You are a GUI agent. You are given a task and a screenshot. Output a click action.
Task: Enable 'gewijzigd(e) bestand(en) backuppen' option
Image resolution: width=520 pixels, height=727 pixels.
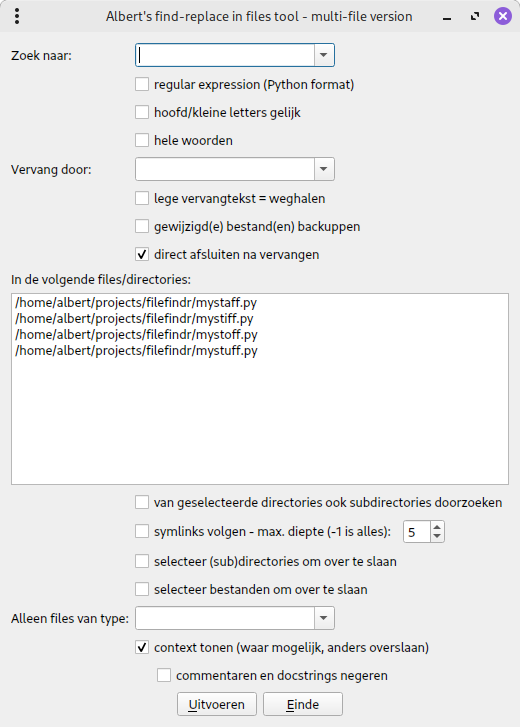[x=142, y=226]
